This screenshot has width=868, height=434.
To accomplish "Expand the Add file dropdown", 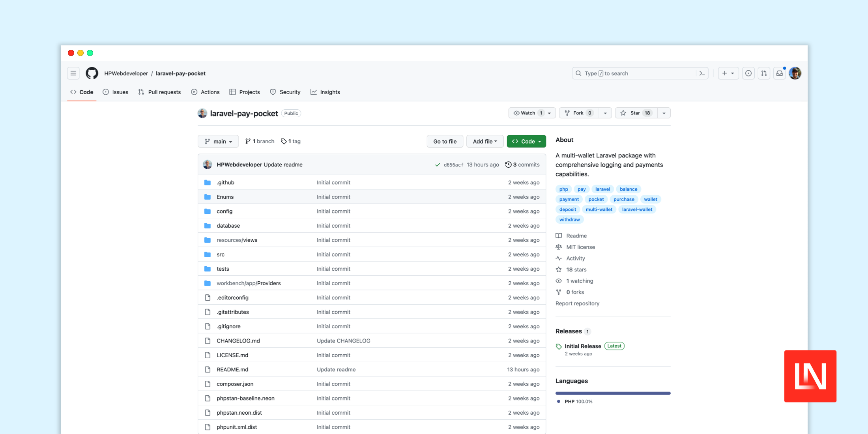I will pyautogui.click(x=485, y=141).
